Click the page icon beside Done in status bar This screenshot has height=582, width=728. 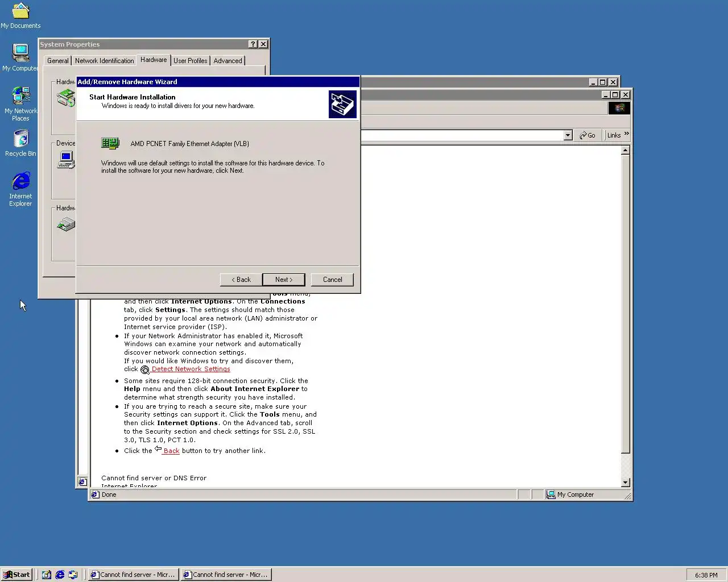point(96,494)
